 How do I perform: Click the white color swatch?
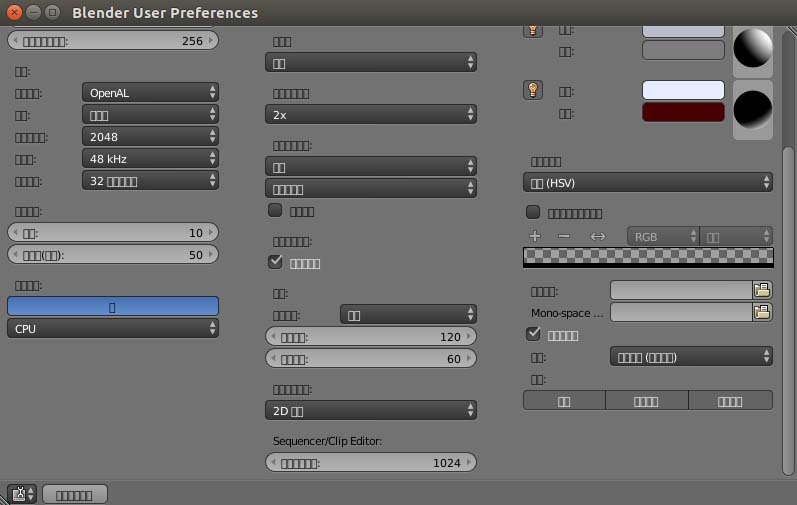pos(683,90)
